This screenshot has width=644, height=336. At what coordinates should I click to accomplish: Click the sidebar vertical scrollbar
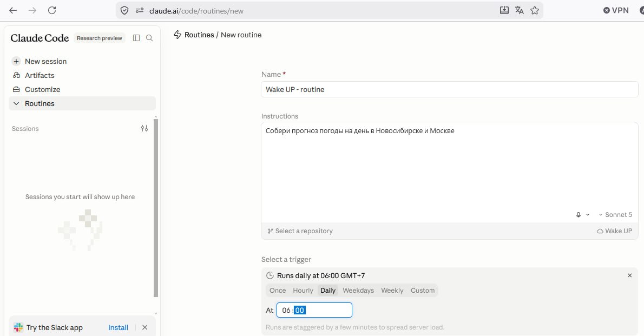point(156,207)
